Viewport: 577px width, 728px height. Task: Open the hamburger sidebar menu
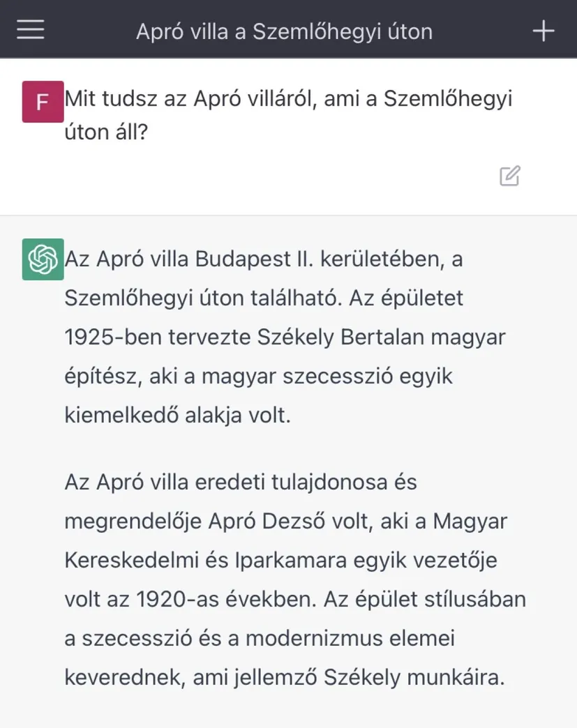tap(31, 30)
